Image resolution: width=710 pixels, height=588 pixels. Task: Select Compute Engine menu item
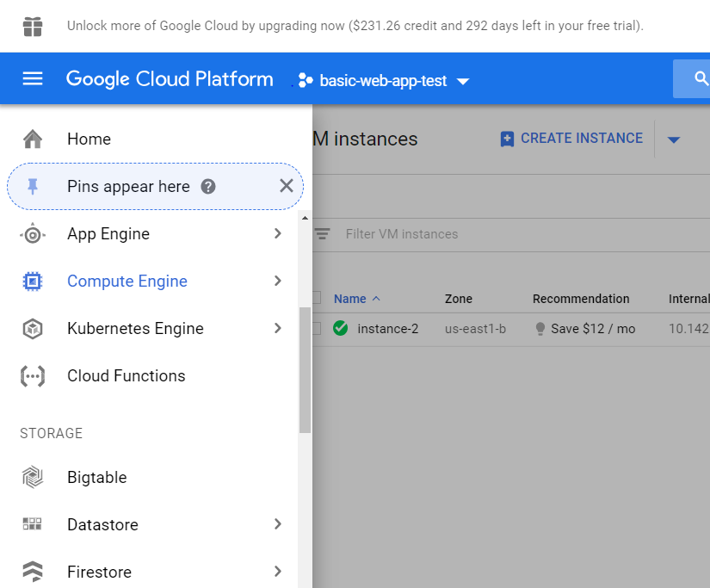point(127,282)
